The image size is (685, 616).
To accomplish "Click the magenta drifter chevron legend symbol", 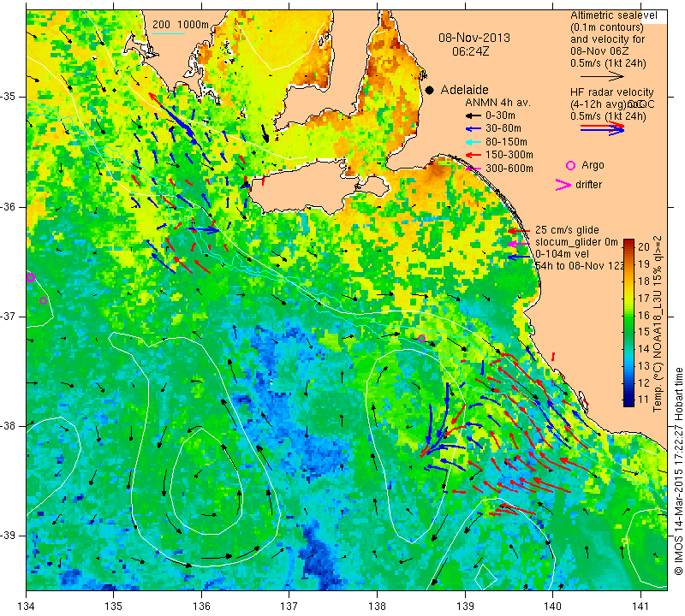I will 563,185.
